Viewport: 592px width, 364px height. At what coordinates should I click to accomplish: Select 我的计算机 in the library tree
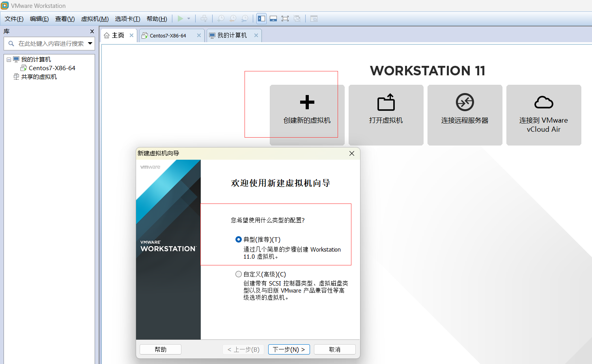pyautogui.click(x=36, y=60)
